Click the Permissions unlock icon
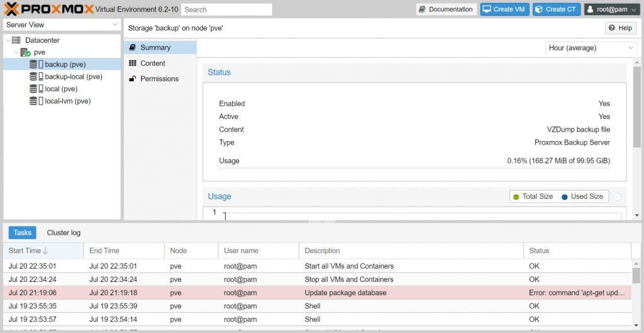 (x=132, y=79)
